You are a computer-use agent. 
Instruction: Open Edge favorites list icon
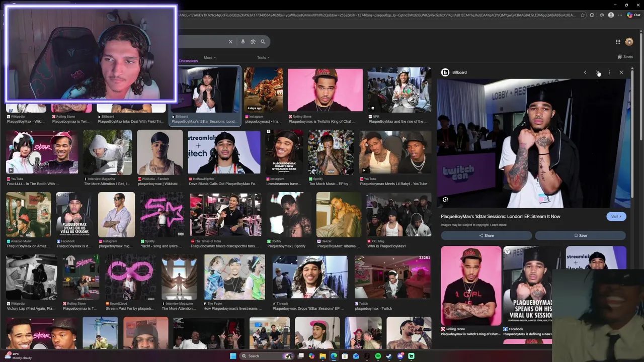602,15
